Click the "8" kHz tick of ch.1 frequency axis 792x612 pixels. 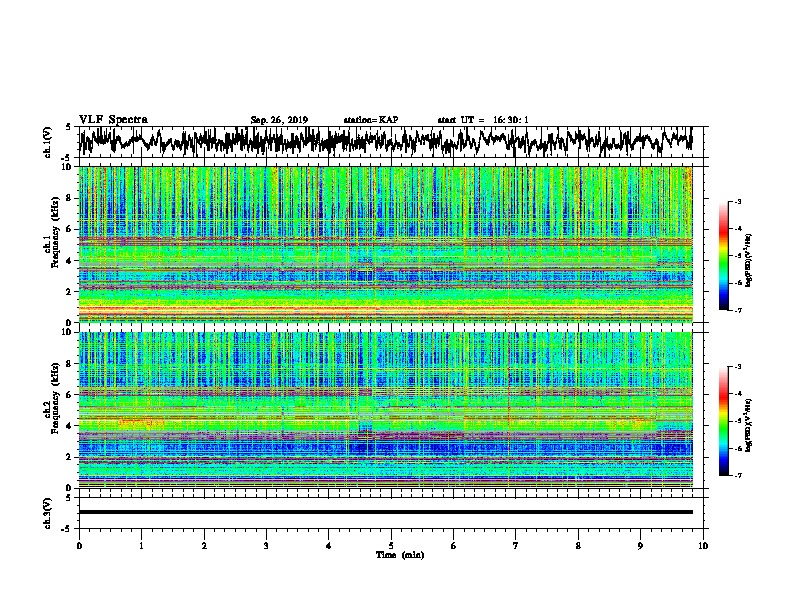[x=70, y=198]
